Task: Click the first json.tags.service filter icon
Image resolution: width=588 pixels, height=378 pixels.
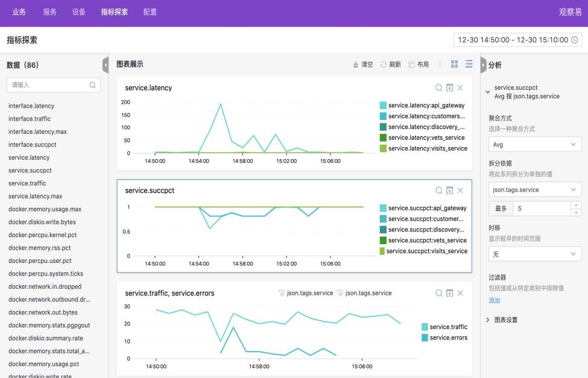Action: point(281,293)
